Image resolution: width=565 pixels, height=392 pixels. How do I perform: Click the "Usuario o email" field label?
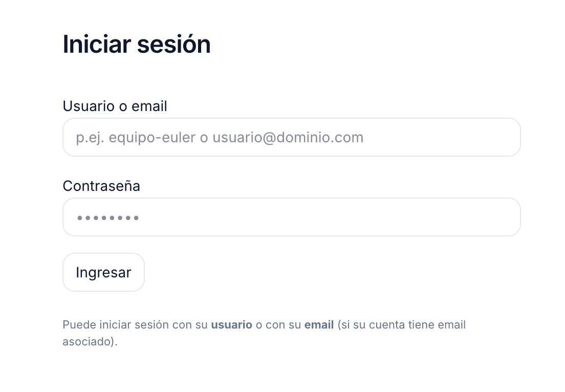pyautogui.click(x=115, y=106)
